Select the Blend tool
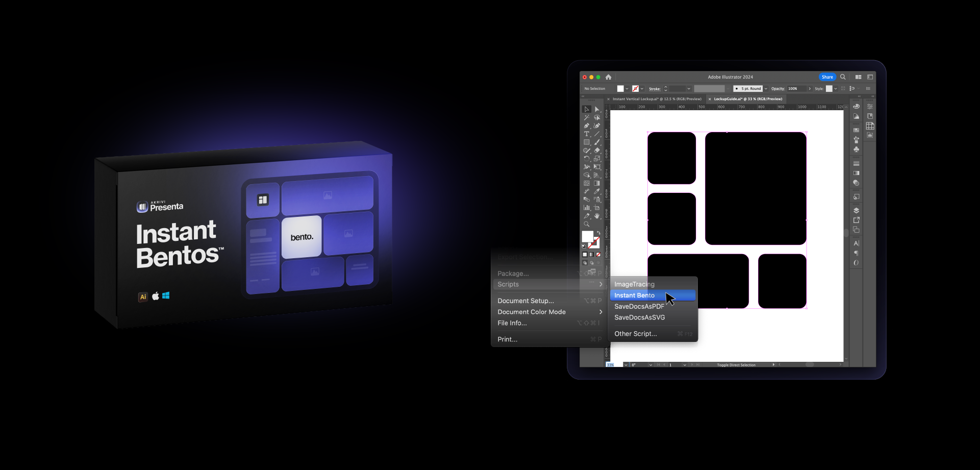 (587, 199)
